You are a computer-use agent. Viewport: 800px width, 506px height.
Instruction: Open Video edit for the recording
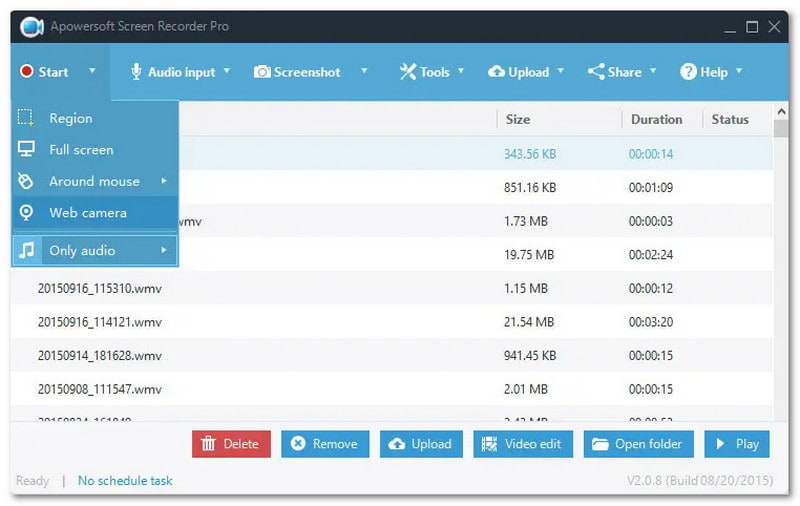click(523, 444)
